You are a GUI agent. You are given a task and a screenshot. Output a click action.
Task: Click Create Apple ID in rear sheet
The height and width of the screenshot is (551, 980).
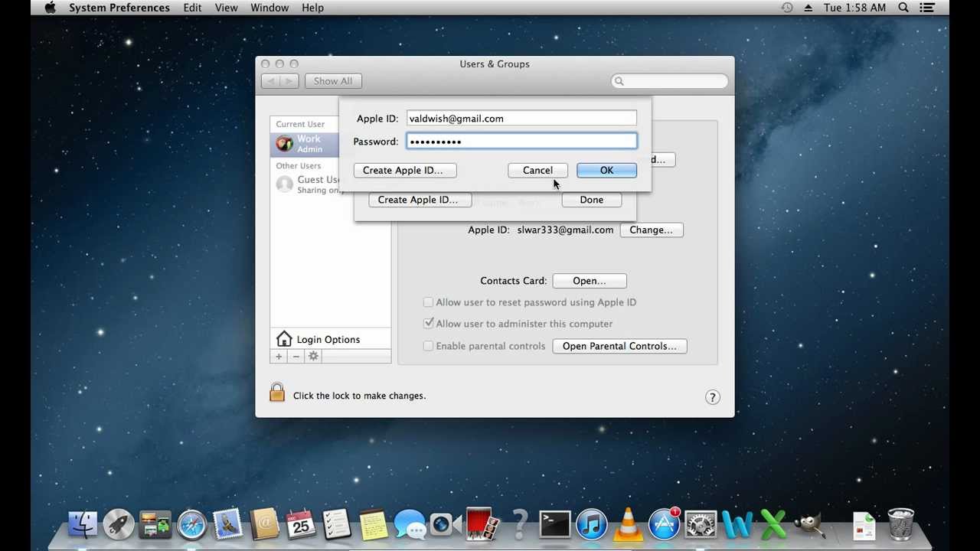[x=420, y=200]
